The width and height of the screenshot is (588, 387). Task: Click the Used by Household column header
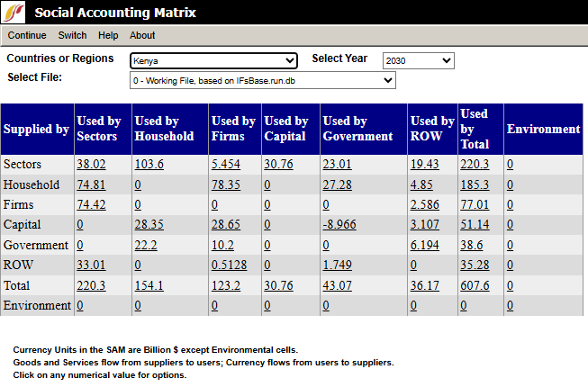coord(164,129)
